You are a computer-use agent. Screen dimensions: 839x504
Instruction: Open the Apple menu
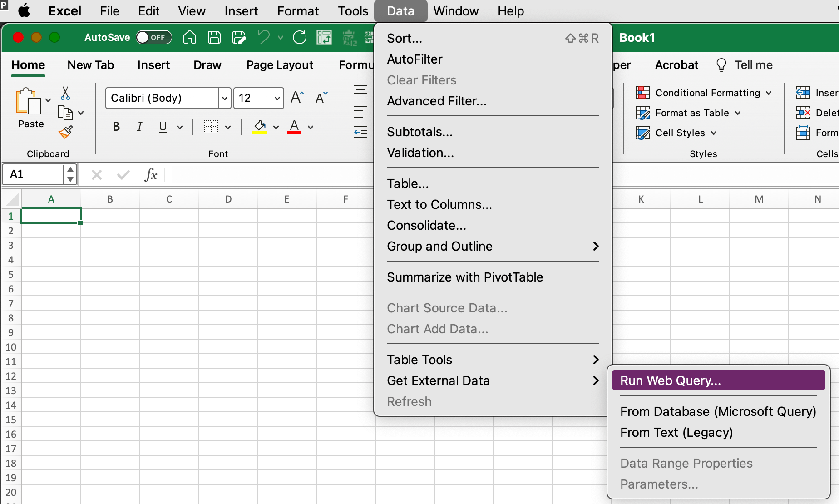tap(24, 10)
